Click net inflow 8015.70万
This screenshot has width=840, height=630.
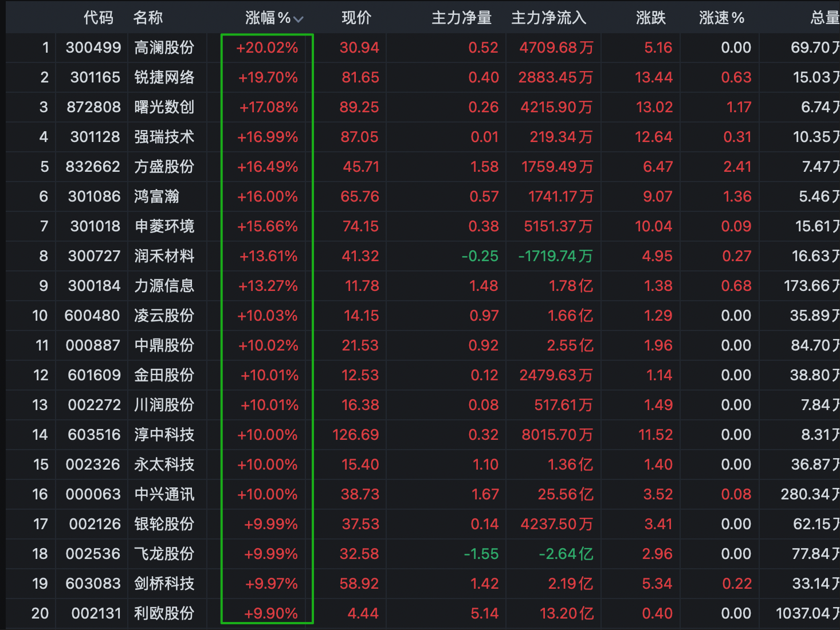[x=558, y=435]
